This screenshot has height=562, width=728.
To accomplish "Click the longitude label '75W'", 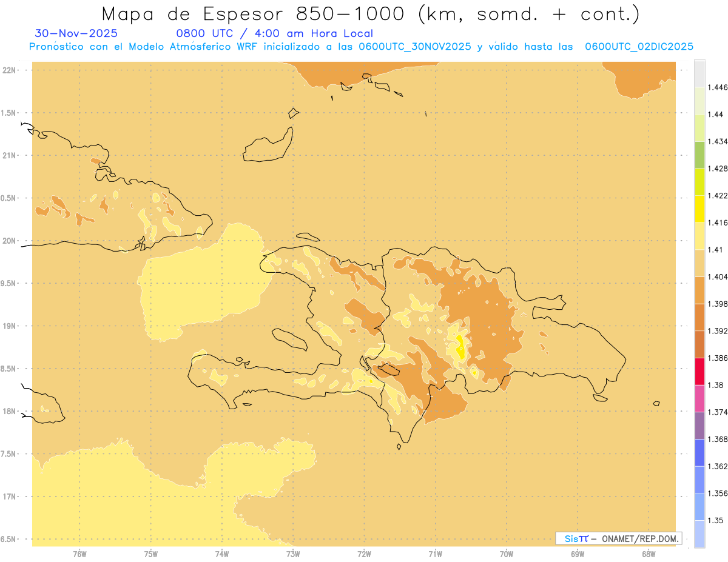I will coord(151,554).
